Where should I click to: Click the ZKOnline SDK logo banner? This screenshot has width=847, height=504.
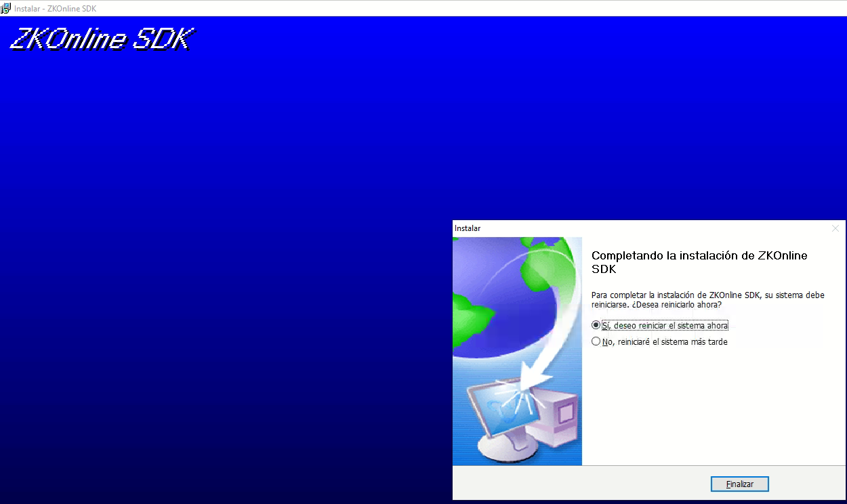tap(102, 39)
